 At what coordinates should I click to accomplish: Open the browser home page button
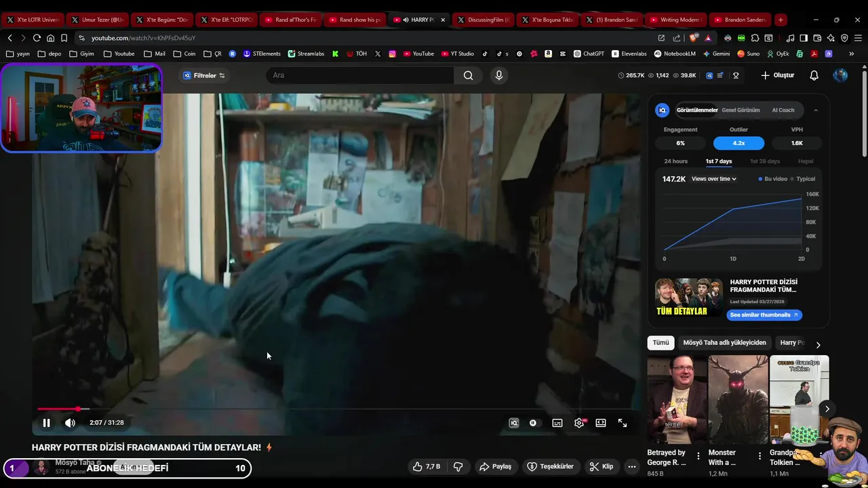50,38
